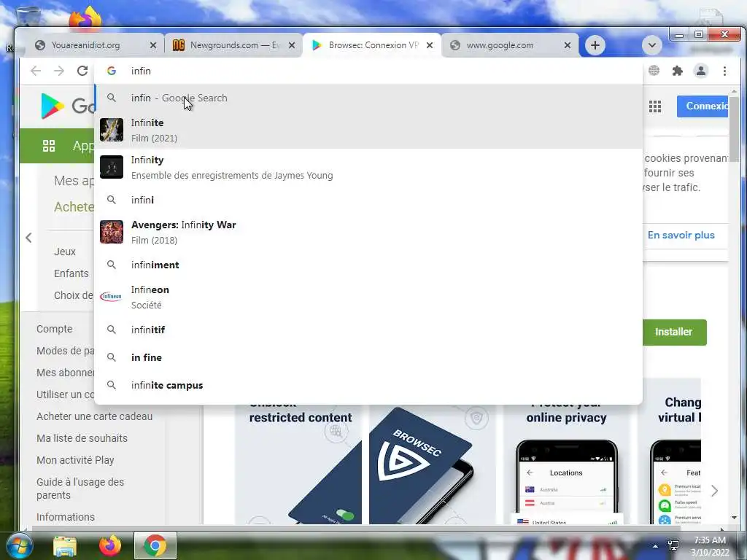Open 'Enfants' category in sidebar

tap(71, 273)
